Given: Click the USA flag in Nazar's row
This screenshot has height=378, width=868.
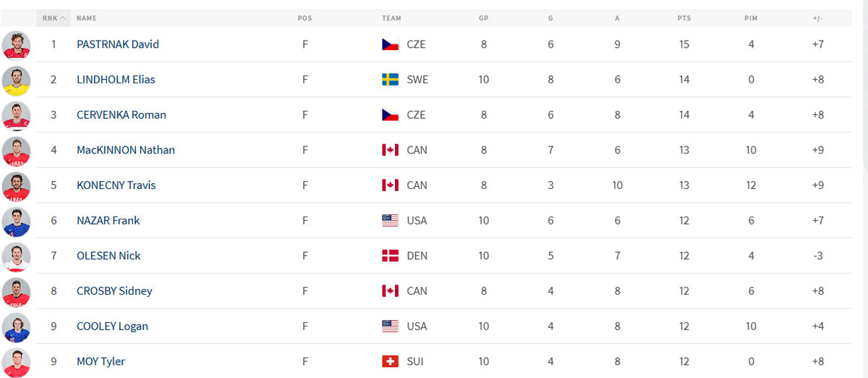Looking at the screenshot, I should point(390,220).
